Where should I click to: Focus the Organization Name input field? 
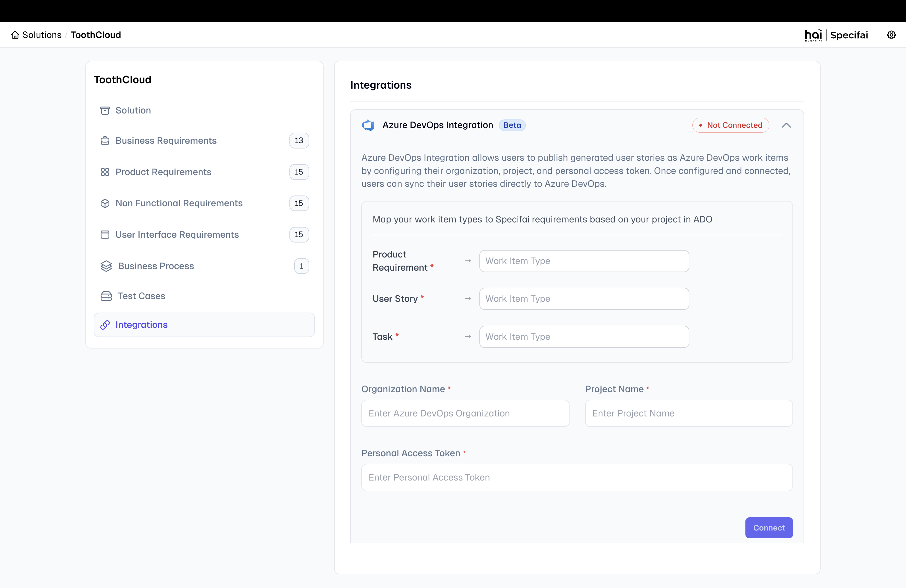point(465,413)
